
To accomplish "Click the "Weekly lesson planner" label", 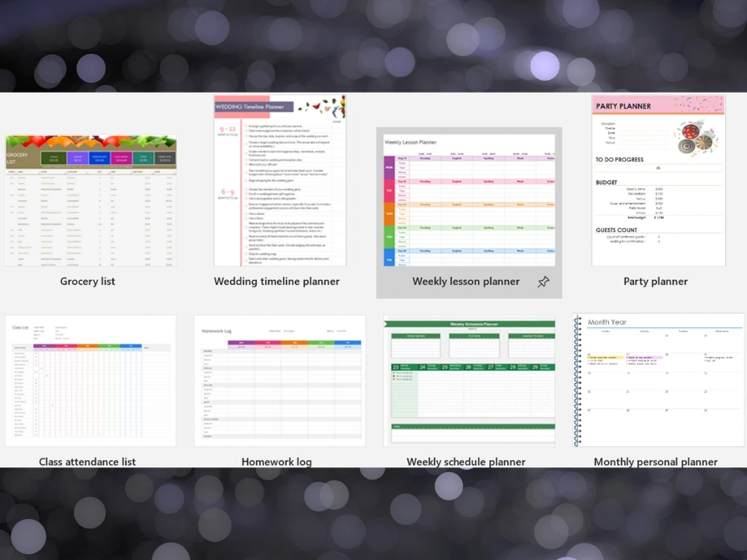I will point(466,281).
